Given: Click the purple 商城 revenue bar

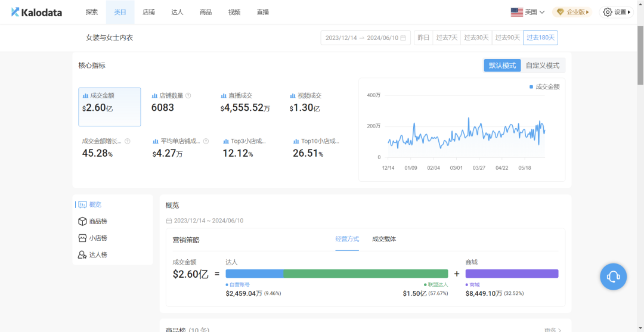Looking at the screenshot, I should pos(512,274).
